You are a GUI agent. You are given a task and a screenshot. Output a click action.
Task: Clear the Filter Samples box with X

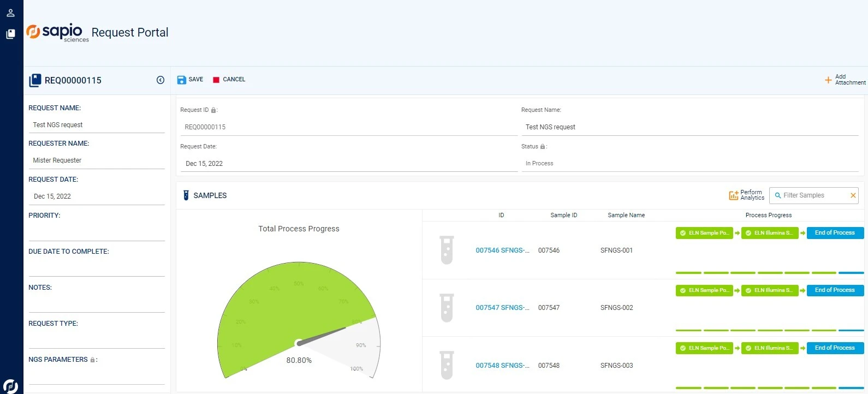853,195
